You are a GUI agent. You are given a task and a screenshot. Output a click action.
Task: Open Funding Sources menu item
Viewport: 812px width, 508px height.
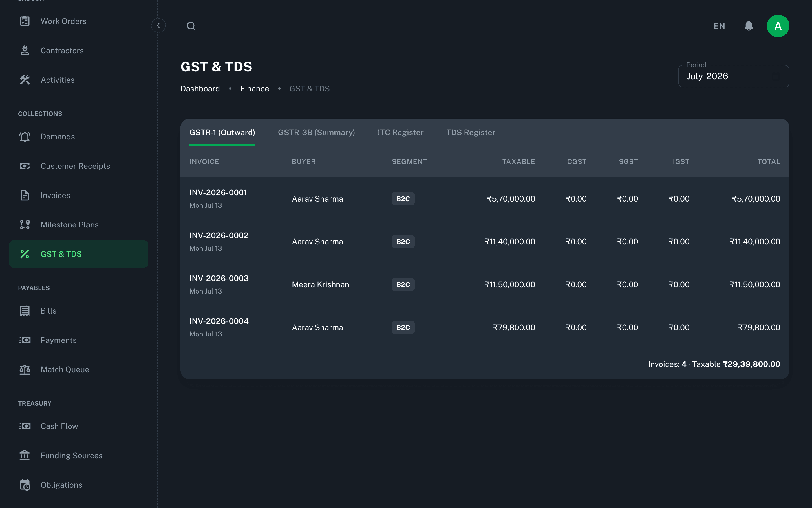78,456
